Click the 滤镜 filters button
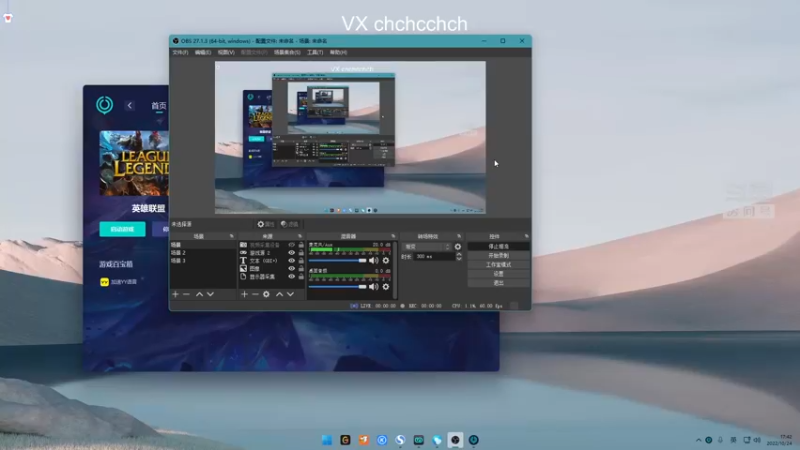 coord(290,224)
